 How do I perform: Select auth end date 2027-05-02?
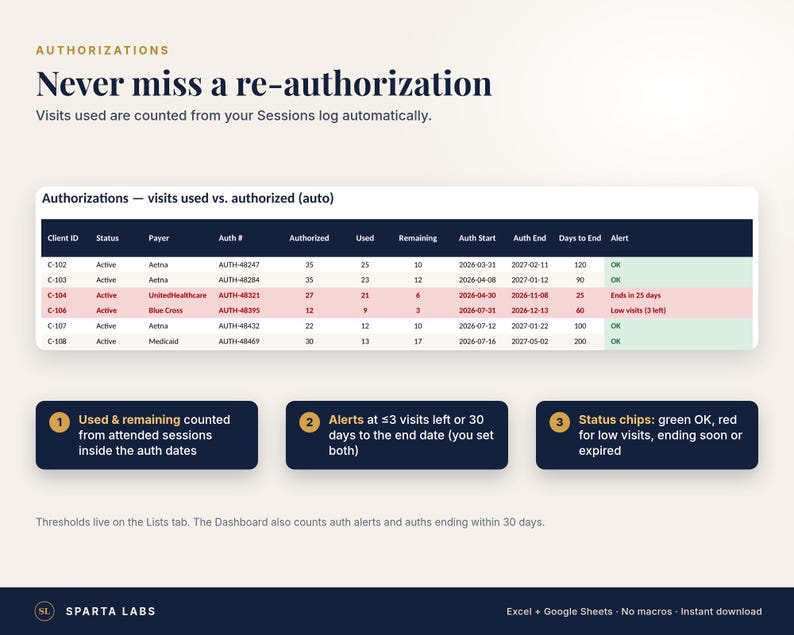(x=530, y=341)
